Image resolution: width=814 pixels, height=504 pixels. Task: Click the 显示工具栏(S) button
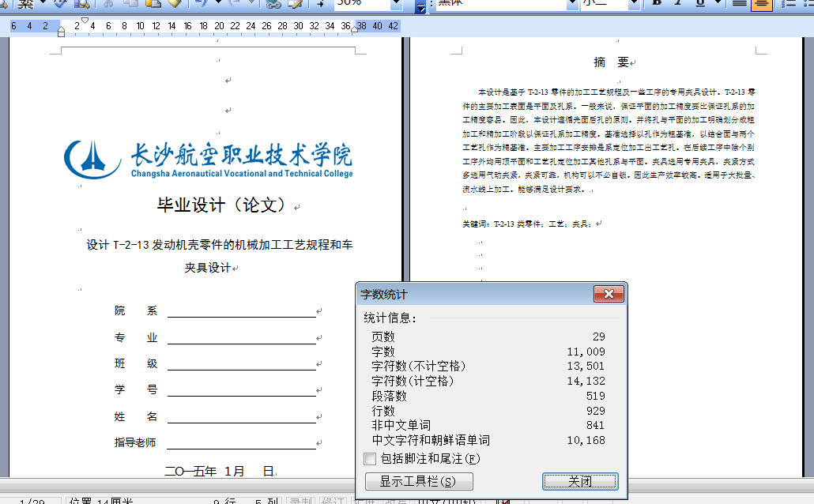[x=419, y=481]
